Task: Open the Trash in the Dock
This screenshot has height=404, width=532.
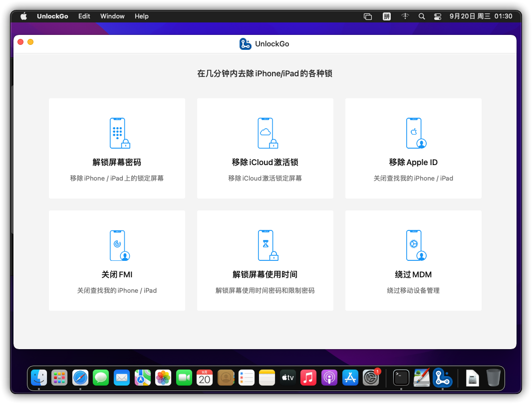Action: click(493, 378)
